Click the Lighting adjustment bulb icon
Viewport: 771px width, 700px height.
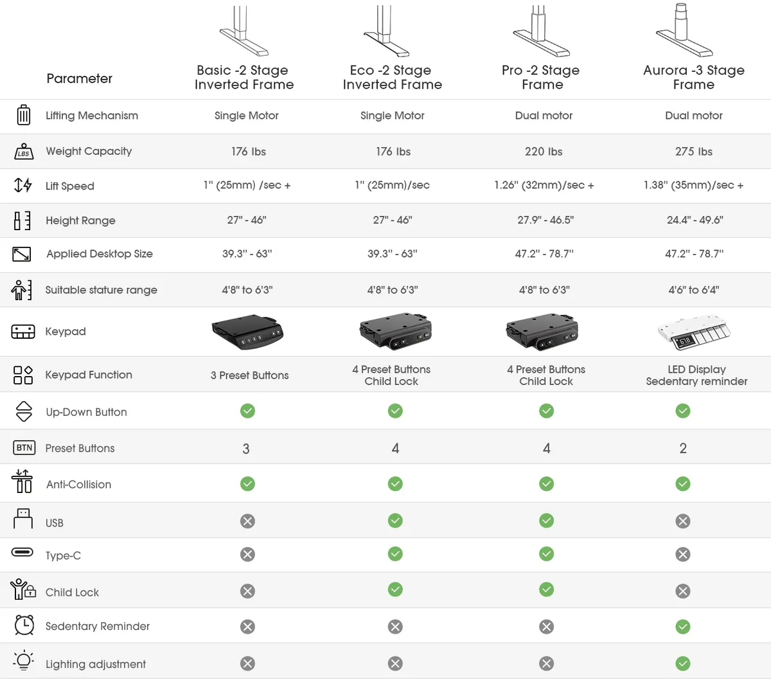(x=24, y=661)
